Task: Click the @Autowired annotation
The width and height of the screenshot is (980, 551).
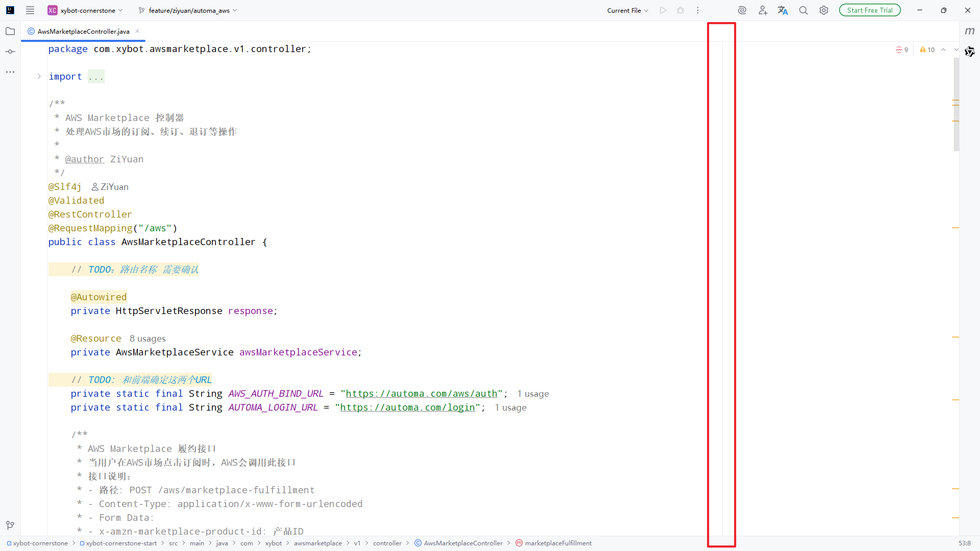Action: [99, 297]
